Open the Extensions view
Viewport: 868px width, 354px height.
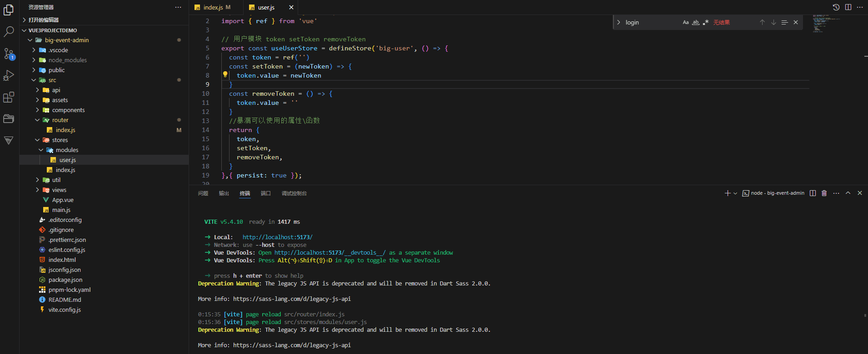(x=9, y=97)
